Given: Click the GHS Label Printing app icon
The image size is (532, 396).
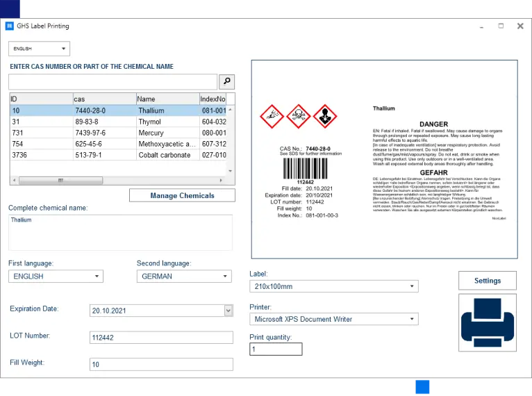Looking at the screenshot, I should coord(10,26).
